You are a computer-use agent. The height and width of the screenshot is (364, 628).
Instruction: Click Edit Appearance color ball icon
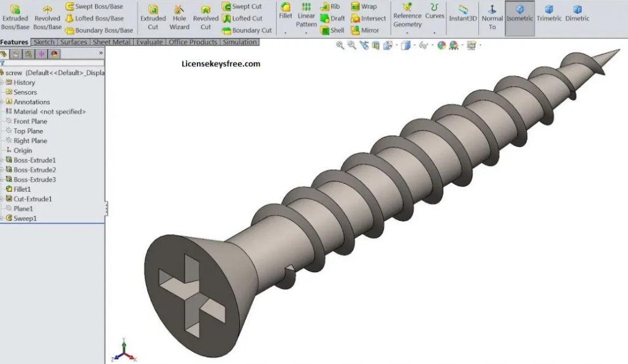click(442, 45)
